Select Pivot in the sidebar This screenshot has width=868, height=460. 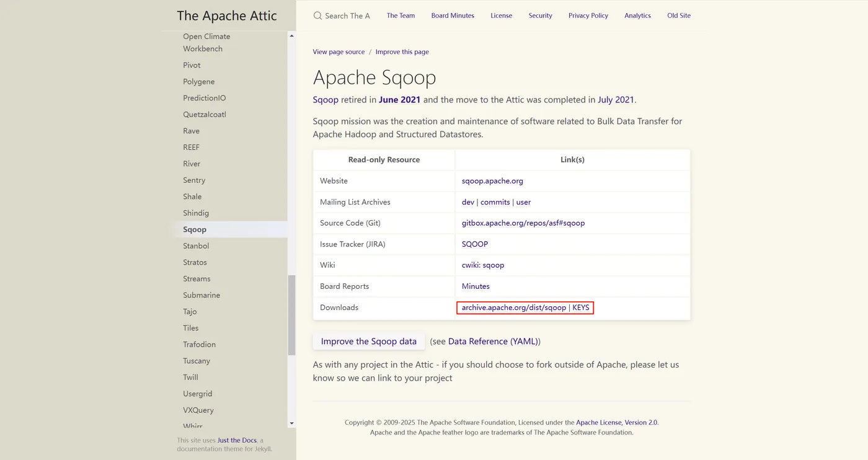[x=192, y=65]
